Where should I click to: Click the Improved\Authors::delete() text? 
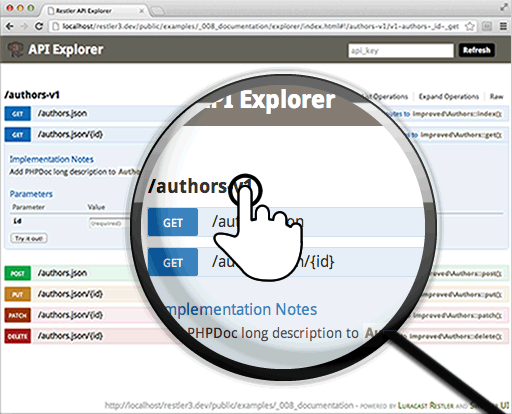click(456, 337)
